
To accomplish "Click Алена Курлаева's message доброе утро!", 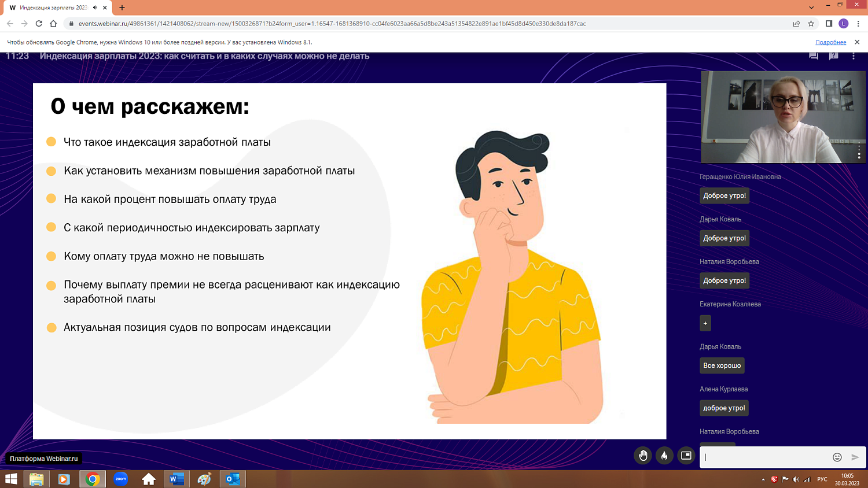I will pos(724,408).
